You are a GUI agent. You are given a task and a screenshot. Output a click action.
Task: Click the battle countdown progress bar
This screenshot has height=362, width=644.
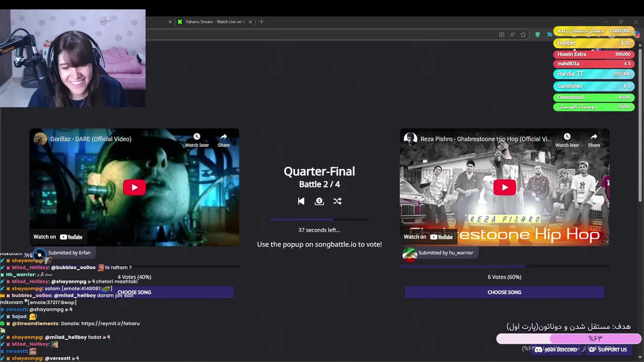319,220
